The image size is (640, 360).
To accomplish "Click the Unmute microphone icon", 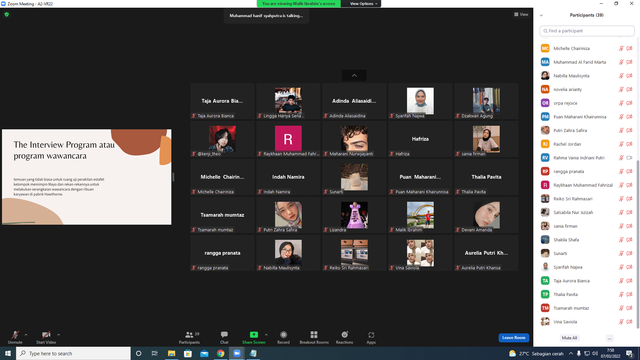I will pos(15,335).
